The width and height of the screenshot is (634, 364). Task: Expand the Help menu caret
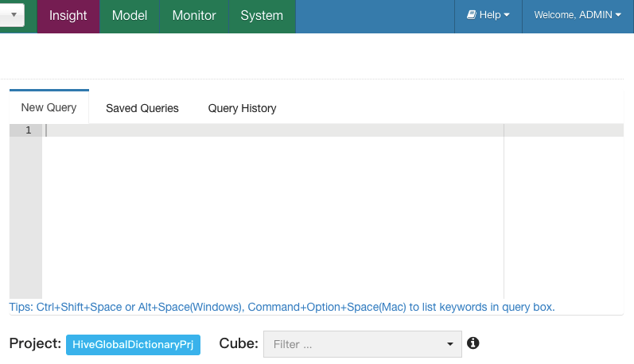[x=507, y=15]
